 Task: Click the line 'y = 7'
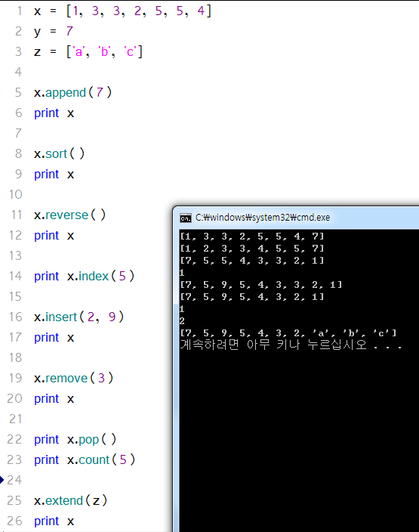pyautogui.click(x=54, y=31)
